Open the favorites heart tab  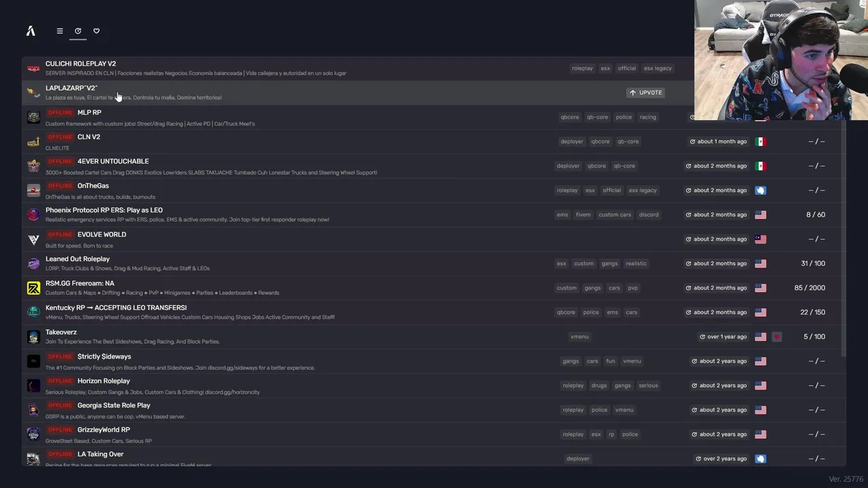(x=96, y=30)
